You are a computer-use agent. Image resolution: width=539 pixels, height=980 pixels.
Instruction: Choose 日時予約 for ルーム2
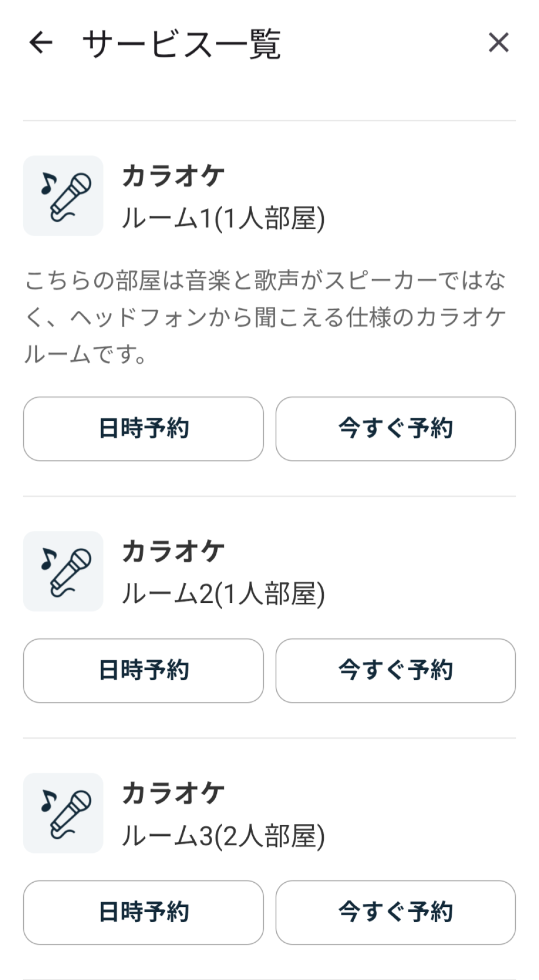click(143, 671)
